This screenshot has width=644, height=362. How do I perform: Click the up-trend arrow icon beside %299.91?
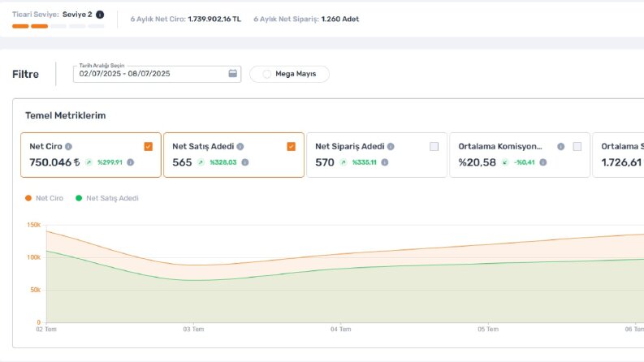(x=89, y=162)
